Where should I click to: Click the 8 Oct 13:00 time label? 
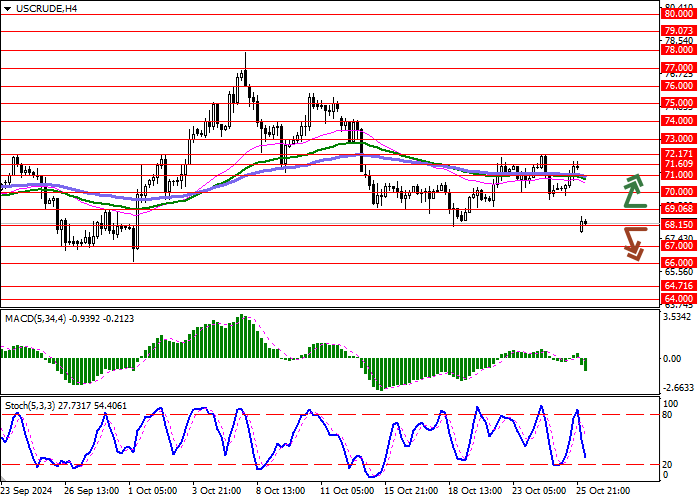[x=281, y=491]
